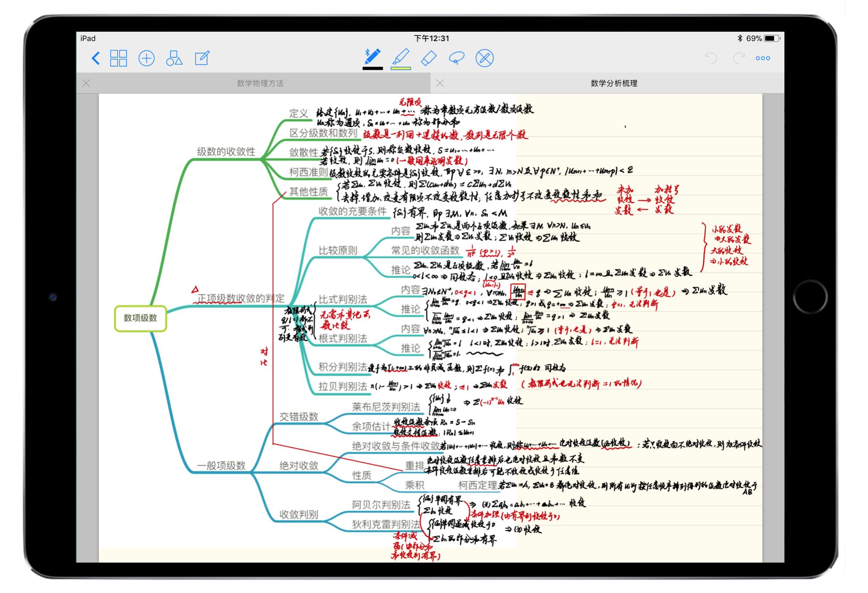Select the lasso selection tool
This screenshot has width=868, height=593.
(456, 58)
